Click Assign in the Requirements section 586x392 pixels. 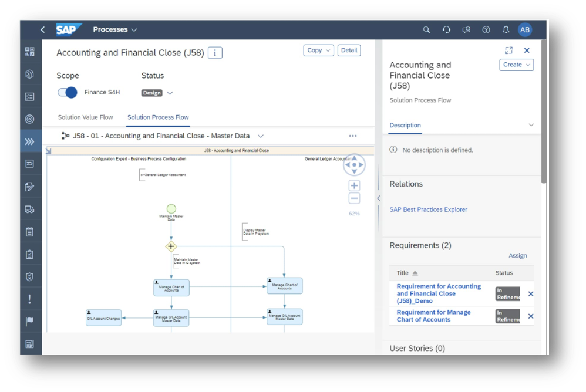(x=517, y=256)
